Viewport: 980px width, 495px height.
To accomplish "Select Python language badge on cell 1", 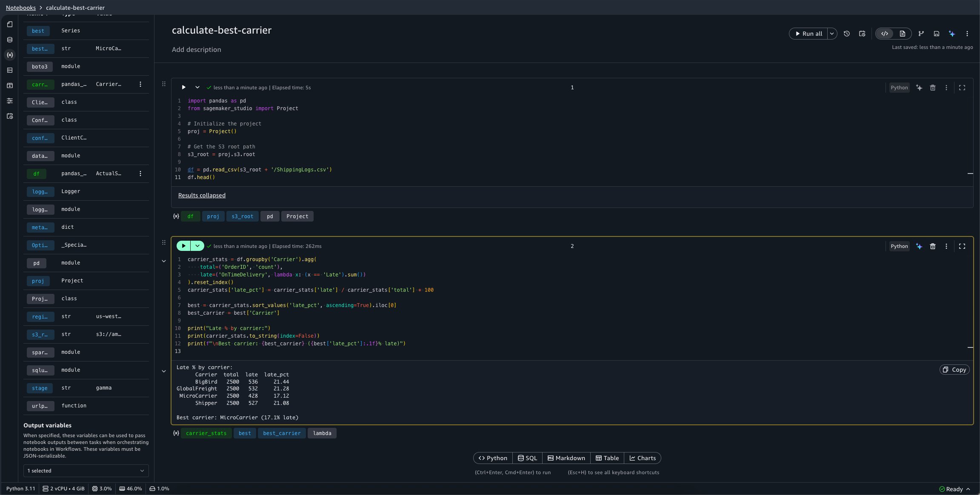I will click(899, 88).
